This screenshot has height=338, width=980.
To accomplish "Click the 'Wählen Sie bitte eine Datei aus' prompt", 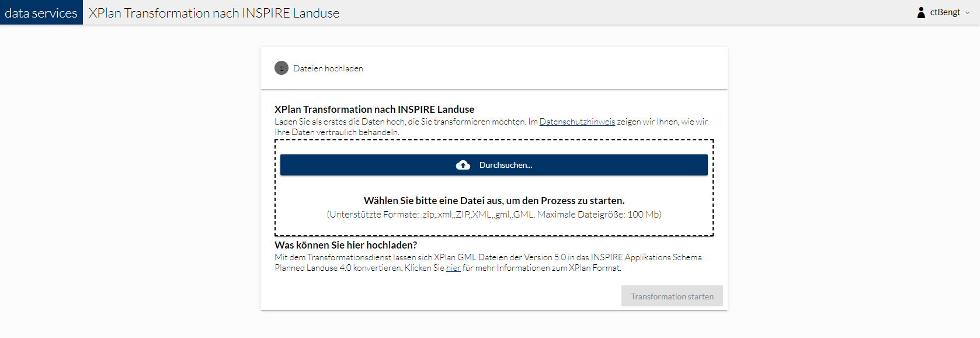I will pos(494,201).
